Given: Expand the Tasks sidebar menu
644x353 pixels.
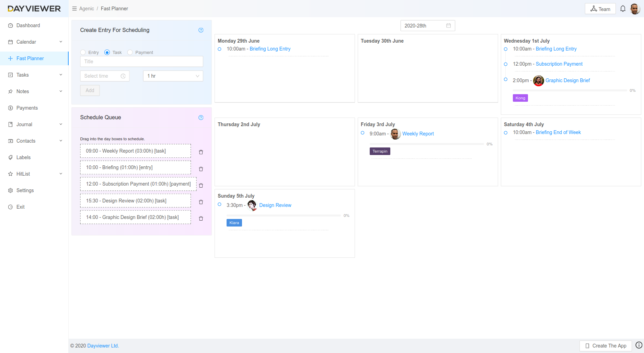Looking at the screenshot, I should (34, 75).
